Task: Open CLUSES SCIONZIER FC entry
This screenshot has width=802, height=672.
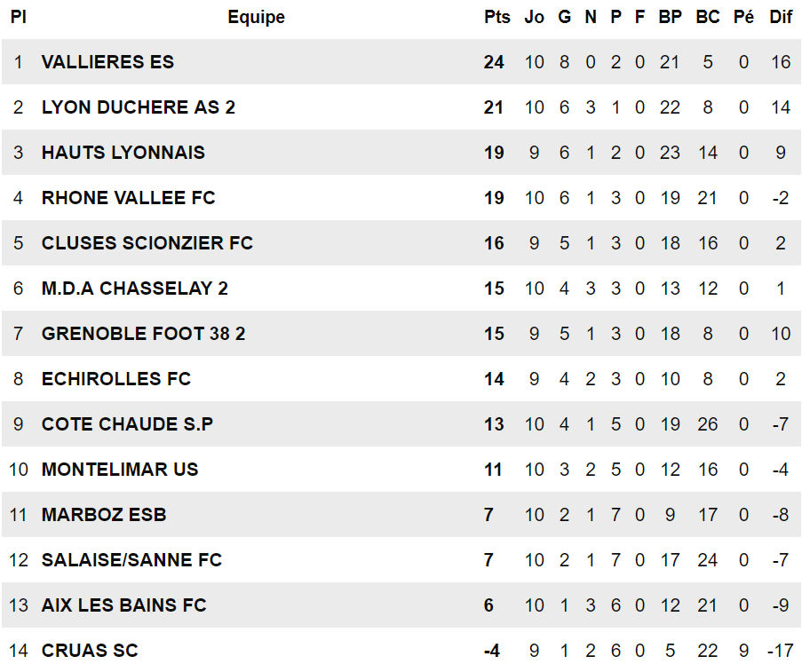Action: click(147, 243)
